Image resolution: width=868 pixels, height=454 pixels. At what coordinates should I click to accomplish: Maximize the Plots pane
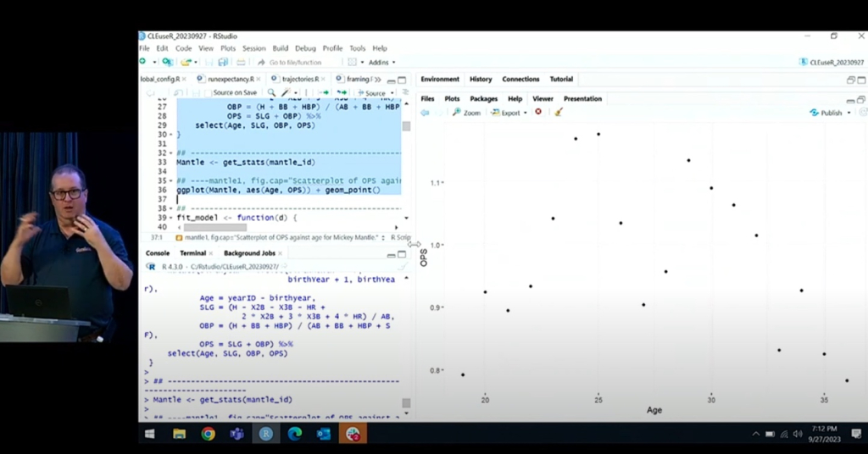861,100
